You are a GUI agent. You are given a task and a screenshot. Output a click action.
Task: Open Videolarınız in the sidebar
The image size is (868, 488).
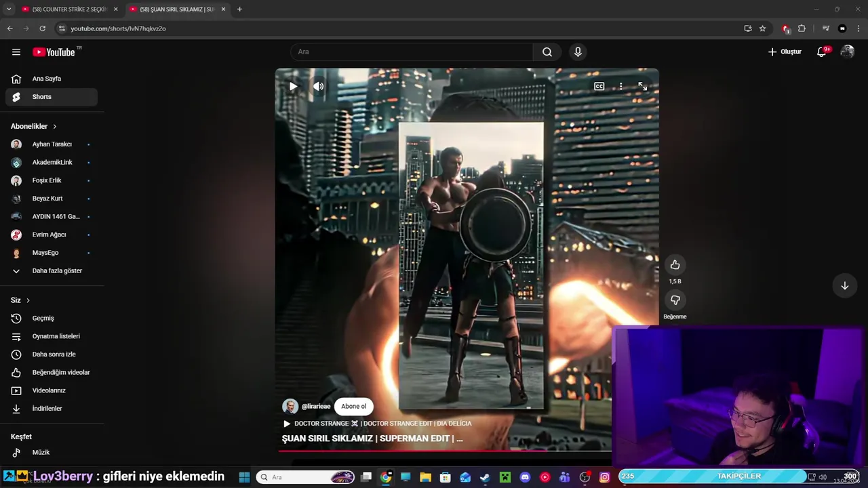(x=52, y=390)
